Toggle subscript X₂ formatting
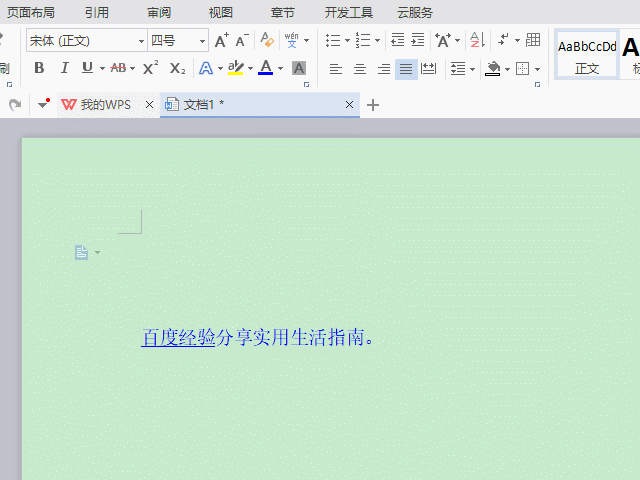Image resolution: width=640 pixels, height=480 pixels. (178, 68)
